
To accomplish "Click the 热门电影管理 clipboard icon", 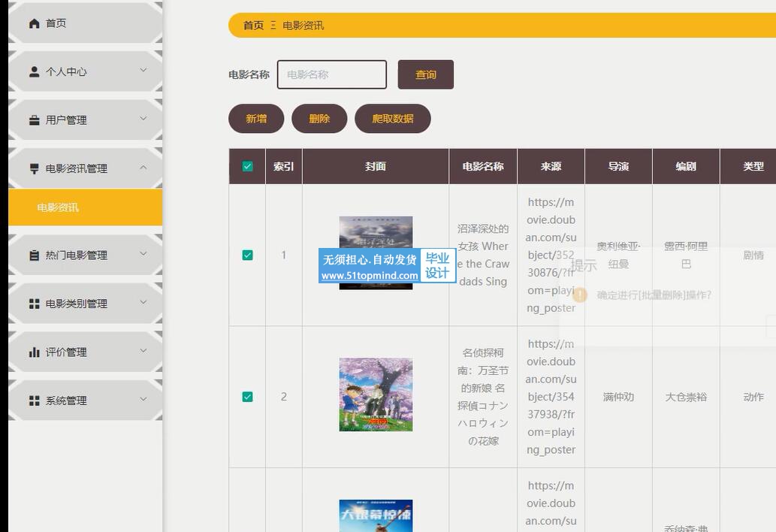I will (x=34, y=255).
